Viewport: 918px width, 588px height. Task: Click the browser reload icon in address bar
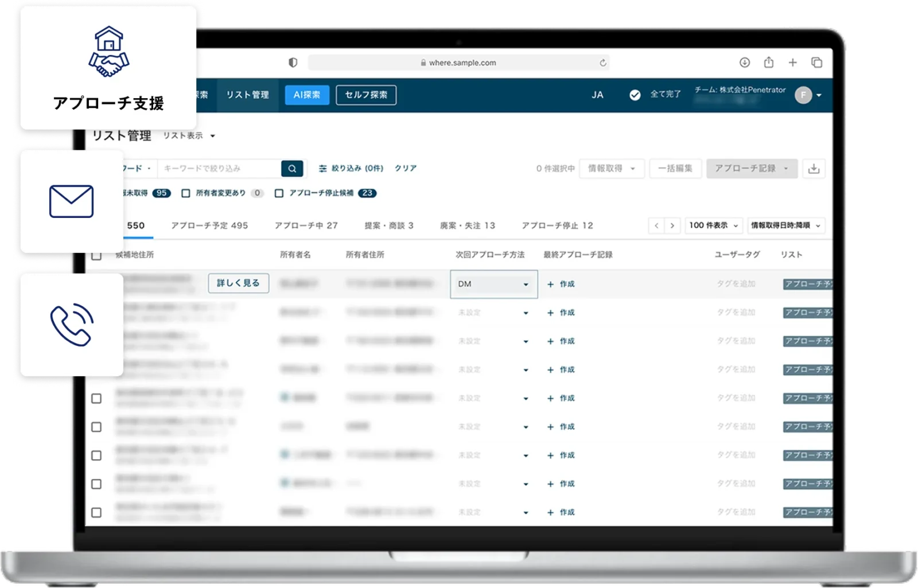coord(602,63)
